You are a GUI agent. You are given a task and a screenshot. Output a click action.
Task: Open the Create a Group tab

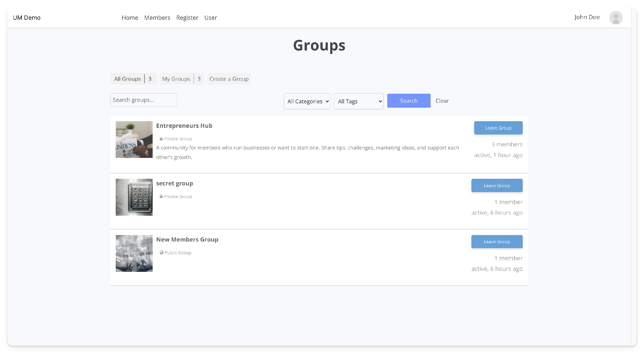(229, 79)
